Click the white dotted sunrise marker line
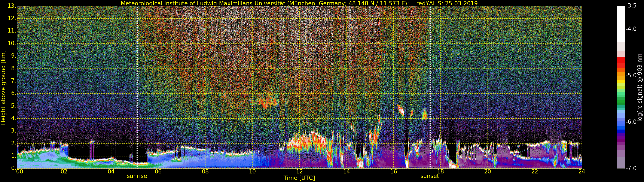Screen dimensions: 644x182 (x=137, y=87)
